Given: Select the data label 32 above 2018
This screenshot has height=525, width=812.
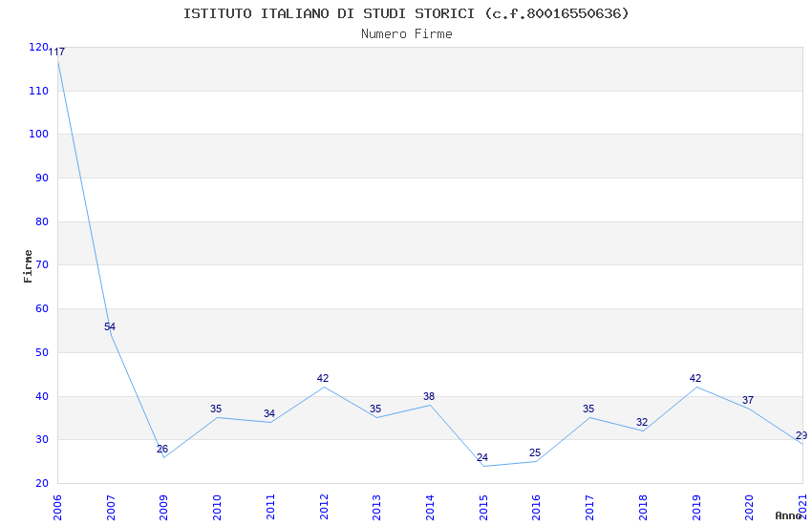Looking at the screenshot, I should tap(642, 423).
